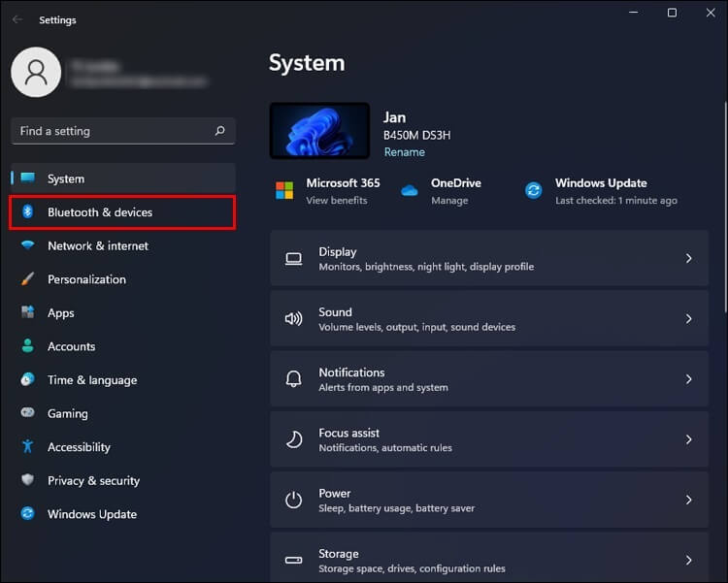Viewport: 728px width, 583px height.
Task: Open Privacy & security category
Action: click(93, 480)
